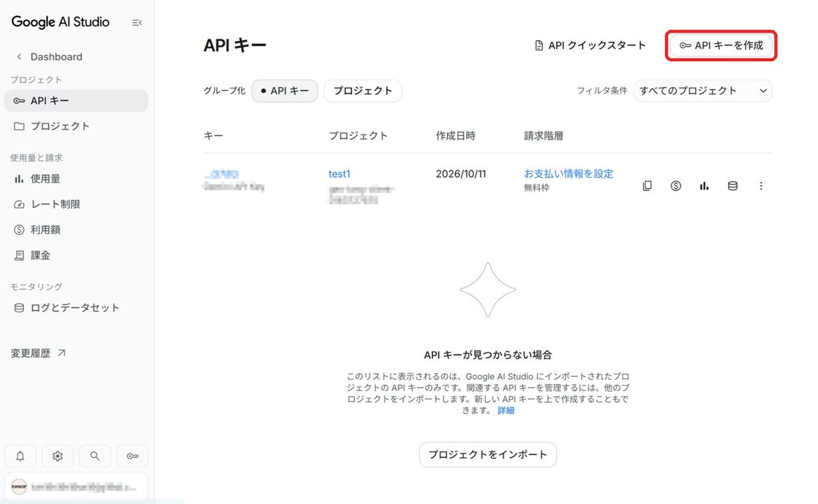Viewport: 818px width, 504px height.
Task: Click the 2026/10/11 creation date cell
Action: point(460,174)
